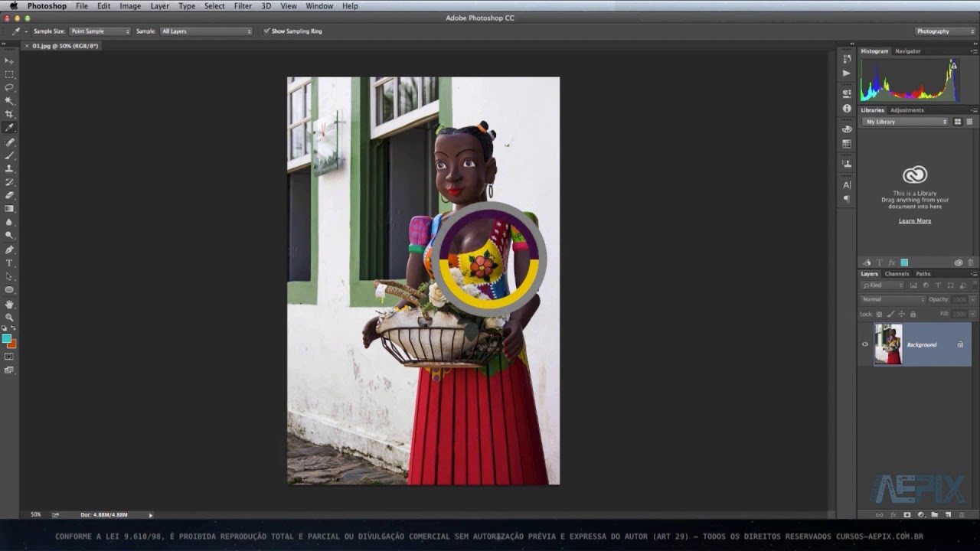Open the Normal blend mode dropdown
Screen dimensions: 980x551
pos(893,299)
